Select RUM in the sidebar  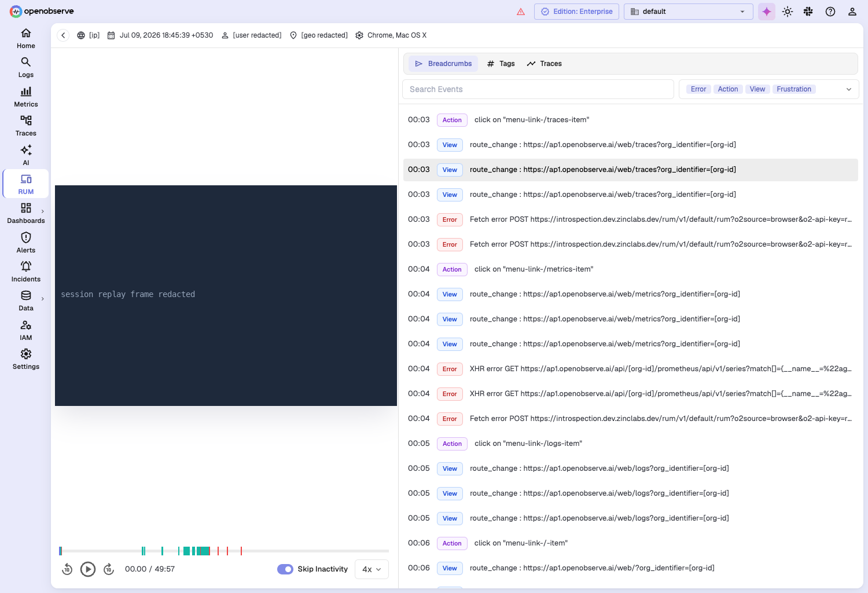pyautogui.click(x=25, y=185)
